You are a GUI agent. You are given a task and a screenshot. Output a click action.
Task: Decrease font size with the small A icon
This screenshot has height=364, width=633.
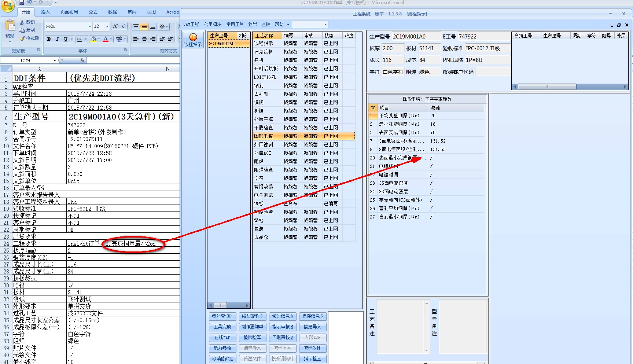(123, 26)
